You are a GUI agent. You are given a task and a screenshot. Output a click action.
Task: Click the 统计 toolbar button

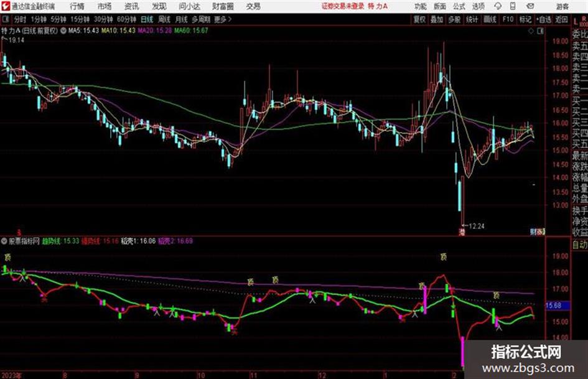[472, 19]
